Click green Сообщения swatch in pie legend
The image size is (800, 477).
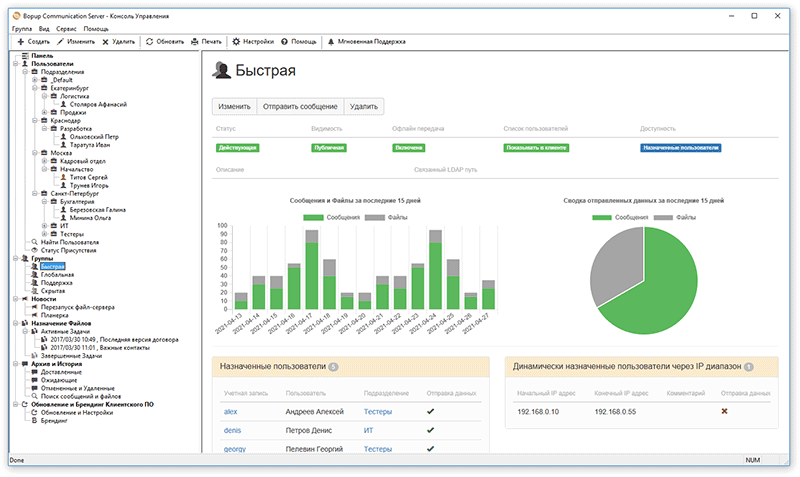601,216
